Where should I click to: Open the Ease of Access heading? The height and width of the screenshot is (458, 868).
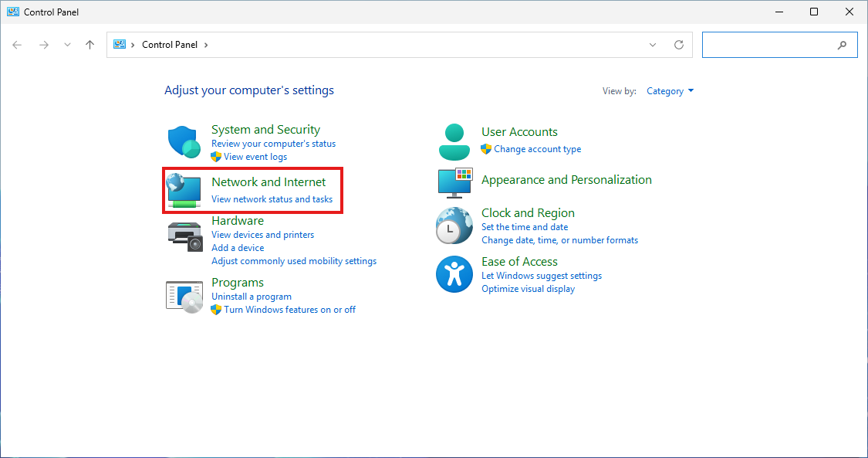point(519,261)
